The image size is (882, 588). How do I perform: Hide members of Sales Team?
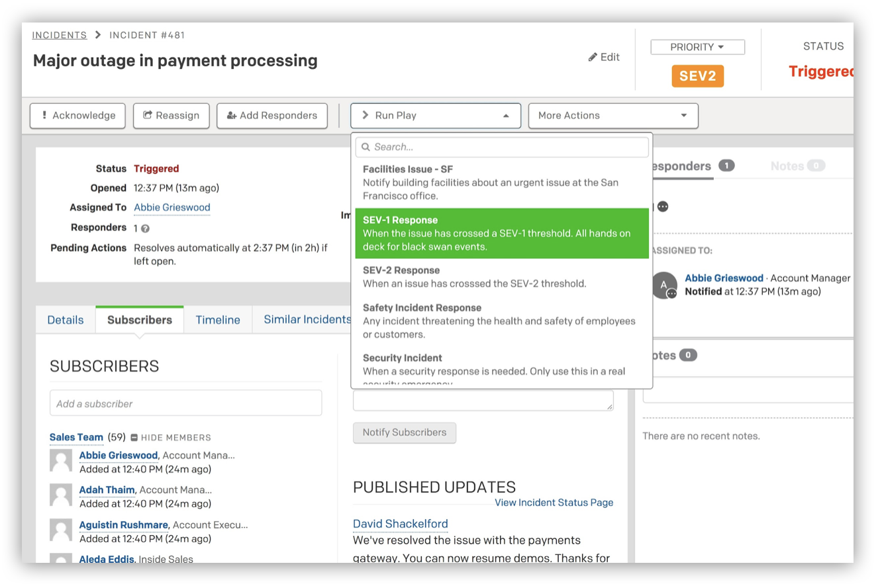coord(170,438)
